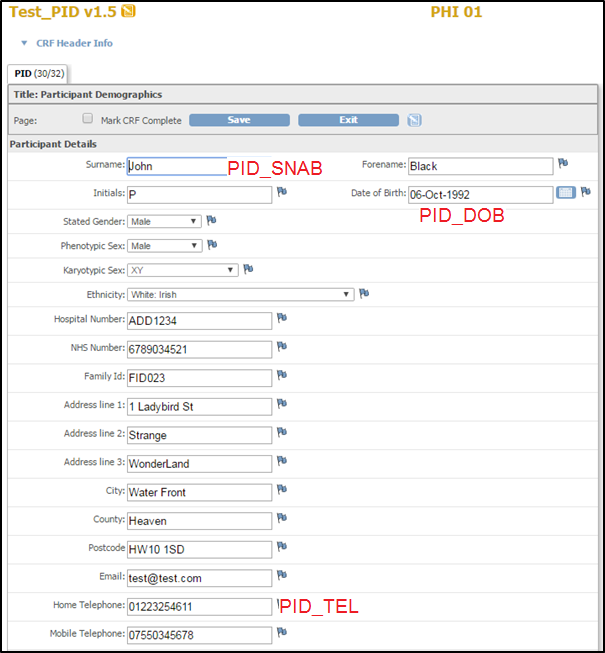Open the Stated Gender dropdown

164,221
